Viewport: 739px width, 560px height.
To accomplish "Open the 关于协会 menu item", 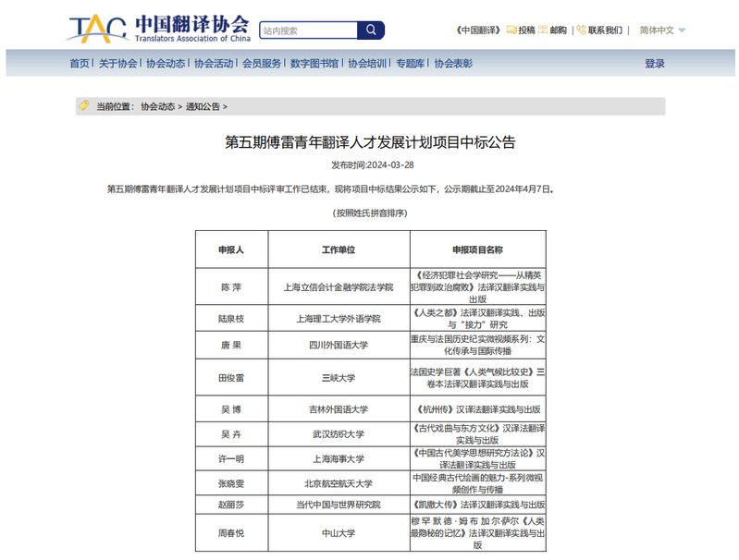I will [x=117, y=64].
